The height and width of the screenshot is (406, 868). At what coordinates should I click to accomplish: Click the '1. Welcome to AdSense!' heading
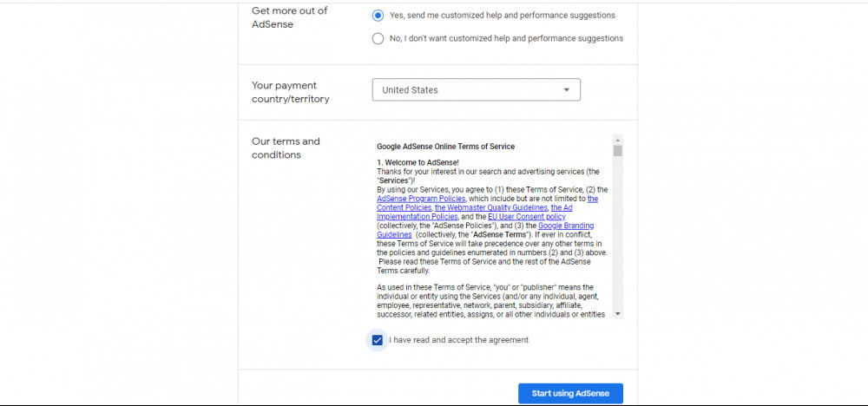(418, 162)
